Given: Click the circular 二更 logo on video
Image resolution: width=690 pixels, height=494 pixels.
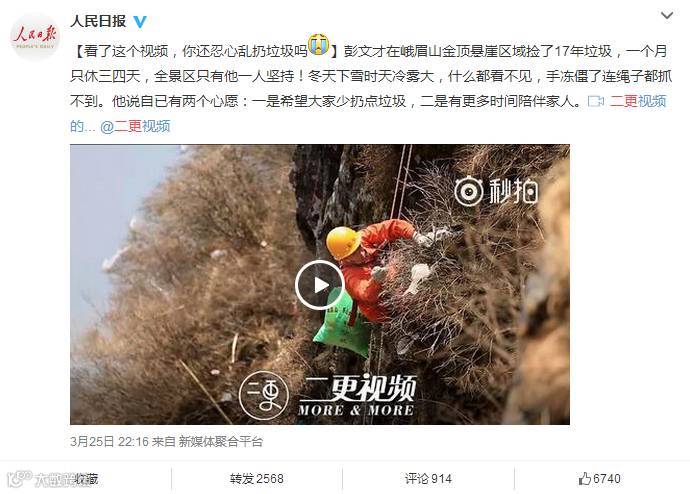Looking at the screenshot, I should coord(264,395).
